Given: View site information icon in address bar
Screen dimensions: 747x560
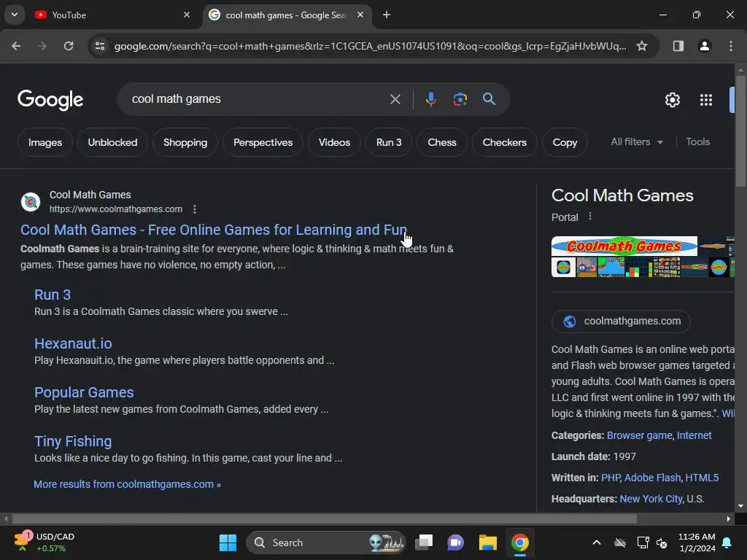Looking at the screenshot, I should 100,46.
